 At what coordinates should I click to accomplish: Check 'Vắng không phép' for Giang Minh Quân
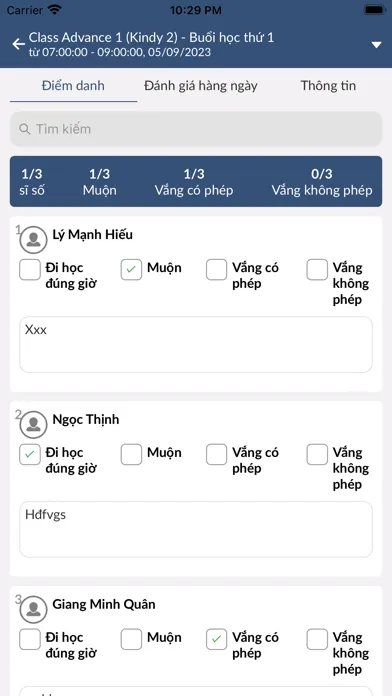(317, 639)
